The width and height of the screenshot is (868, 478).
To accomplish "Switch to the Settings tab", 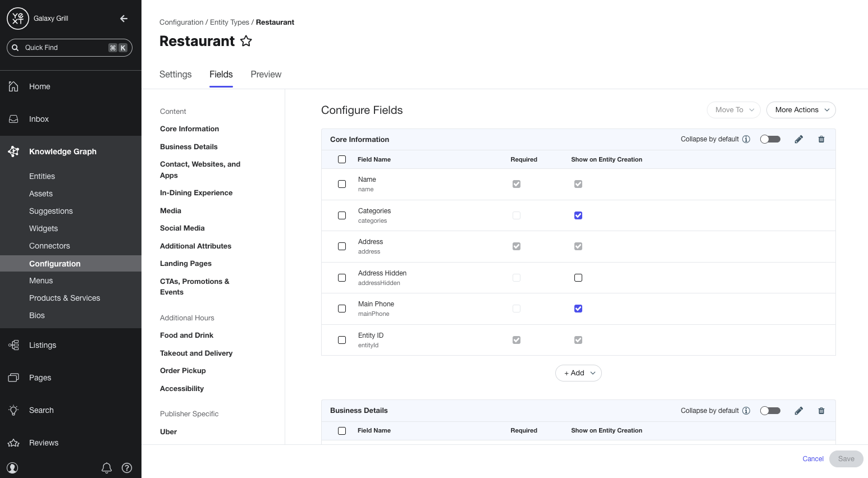I will point(176,75).
